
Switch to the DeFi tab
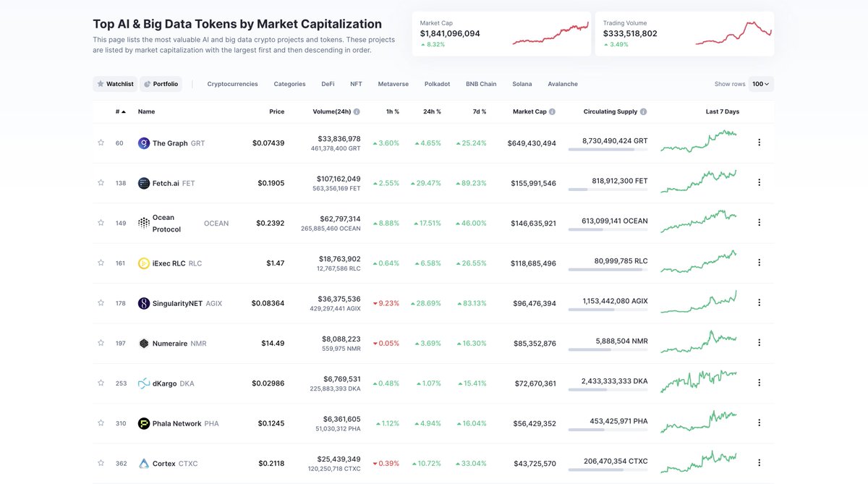coord(328,84)
